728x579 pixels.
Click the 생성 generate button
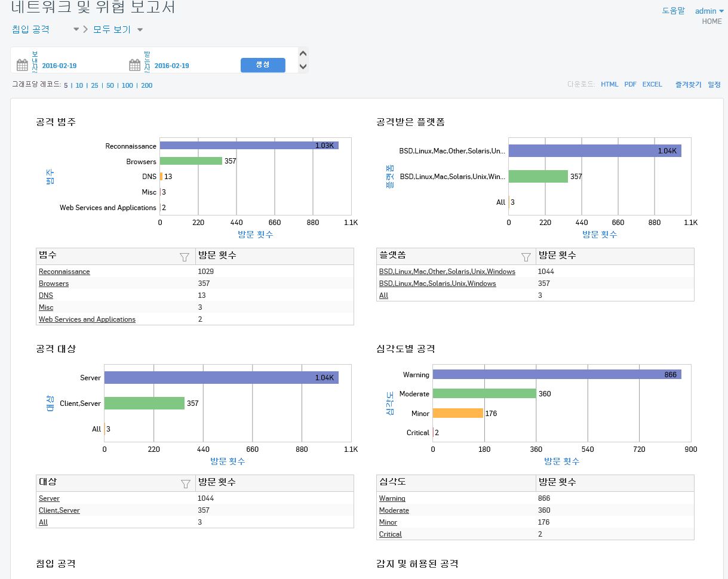click(x=263, y=65)
